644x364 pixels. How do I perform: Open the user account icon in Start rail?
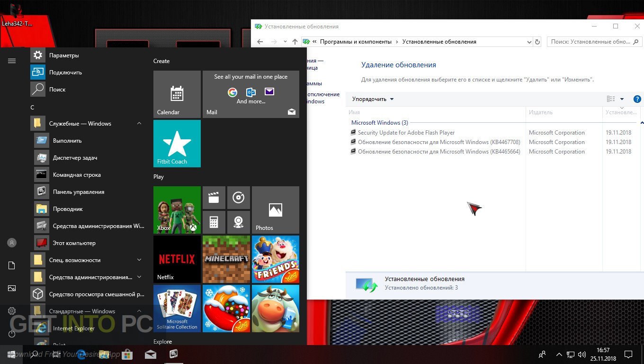(x=12, y=243)
